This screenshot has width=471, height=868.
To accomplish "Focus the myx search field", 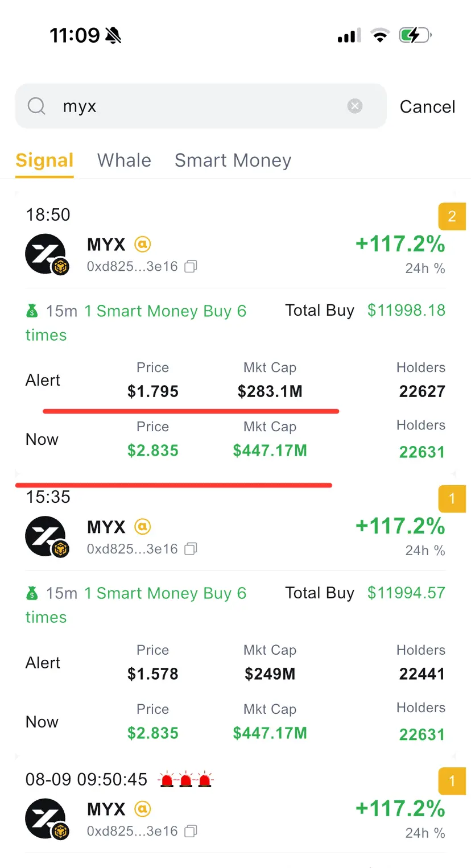I will (x=201, y=106).
